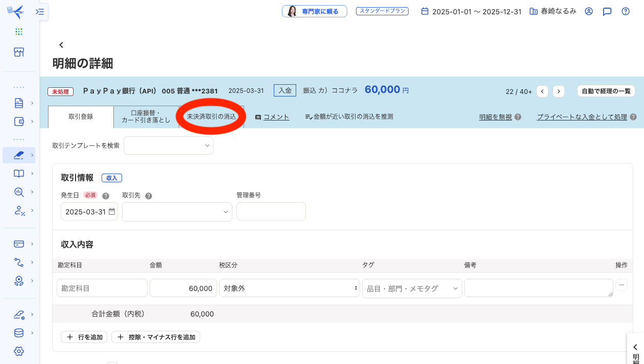
Task: Click the 明細を無視 link
Action: [x=495, y=117]
